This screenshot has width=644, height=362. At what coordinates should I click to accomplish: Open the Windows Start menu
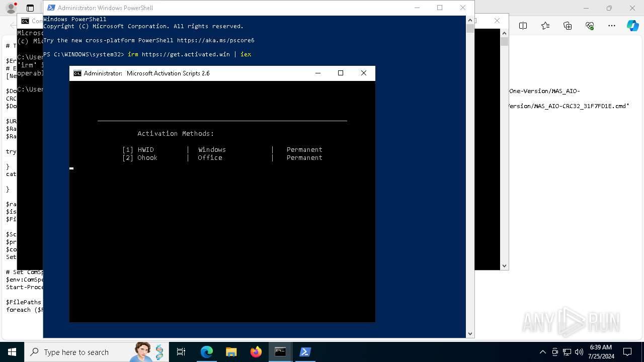click(12, 352)
